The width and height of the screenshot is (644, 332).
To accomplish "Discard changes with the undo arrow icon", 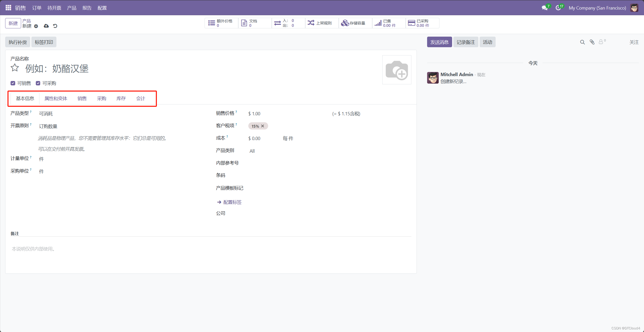I will click(55, 26).
